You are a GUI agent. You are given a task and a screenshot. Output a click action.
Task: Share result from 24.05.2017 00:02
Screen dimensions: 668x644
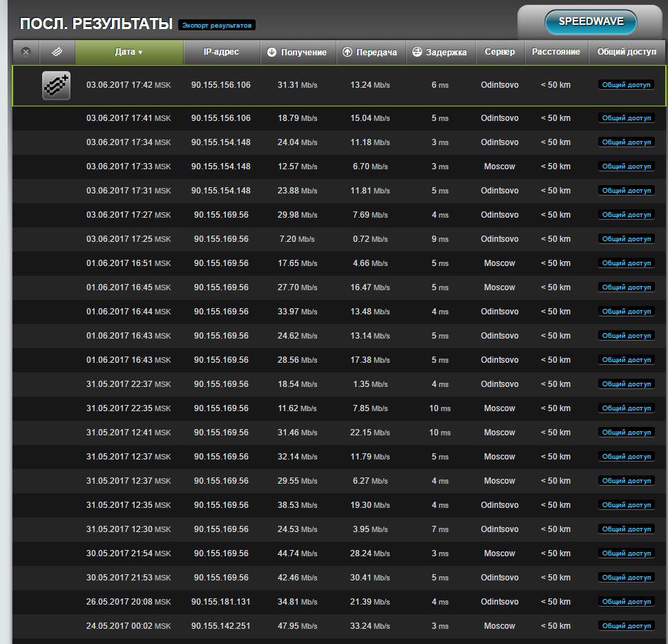627,626
